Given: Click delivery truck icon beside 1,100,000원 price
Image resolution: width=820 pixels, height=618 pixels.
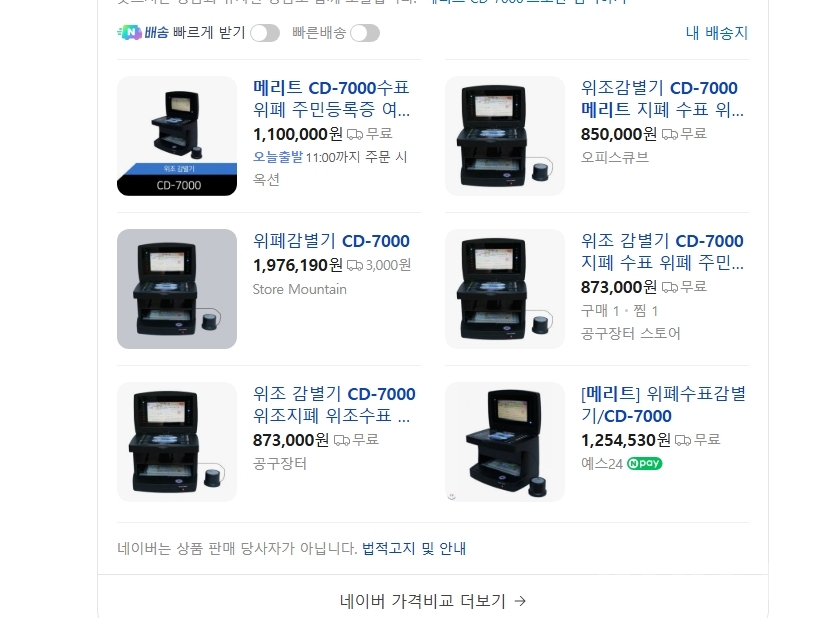Looking at the screenshot, I should [x=355, y=134].
